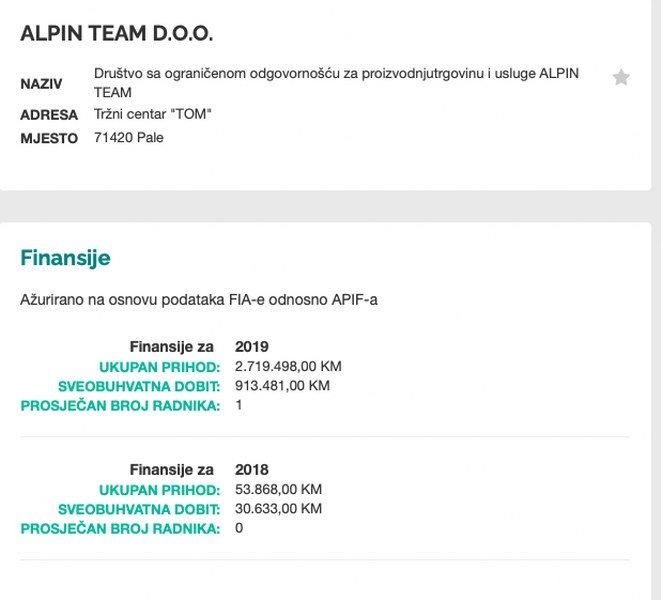Click the Finansije section heading

tap(65, 258)
